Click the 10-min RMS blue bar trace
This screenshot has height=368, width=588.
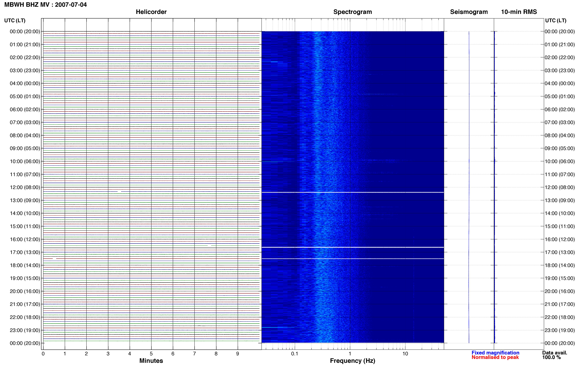[494, 187]
